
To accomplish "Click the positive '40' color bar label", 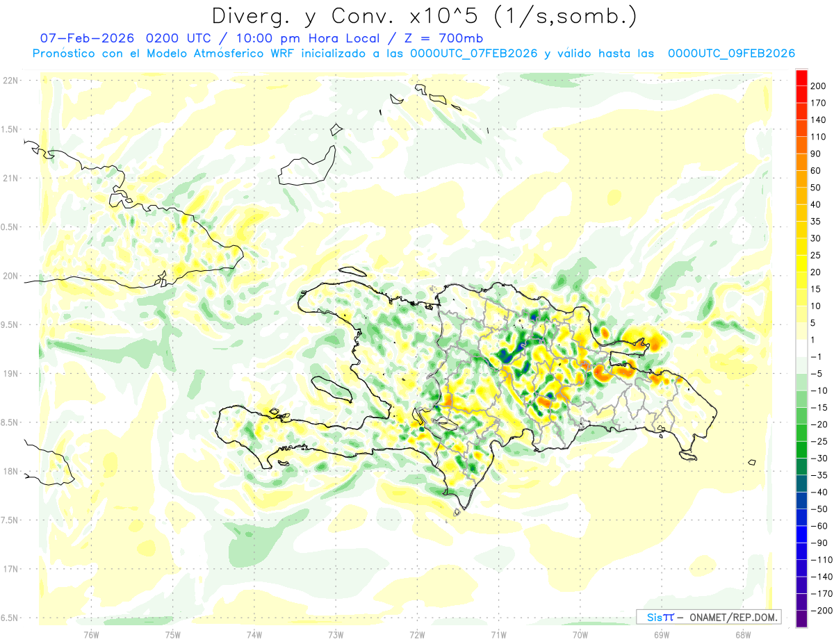I will click(x=817, y=204).
